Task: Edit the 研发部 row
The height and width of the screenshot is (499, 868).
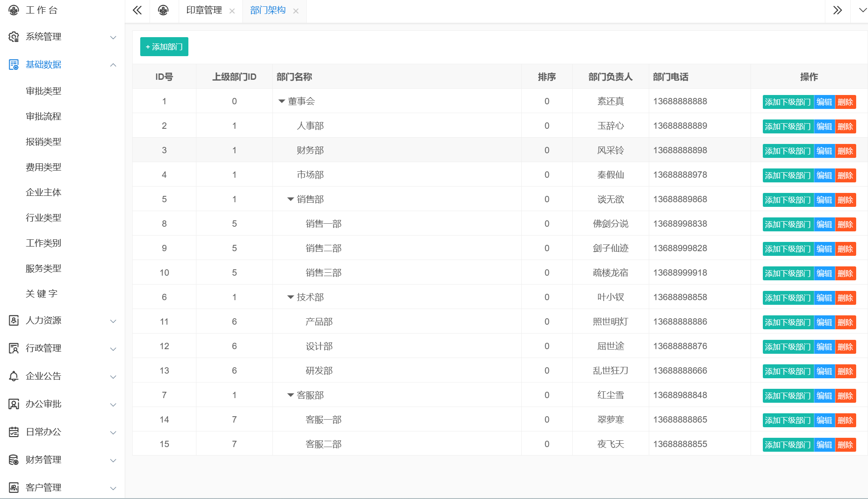Action: (824, 372)
